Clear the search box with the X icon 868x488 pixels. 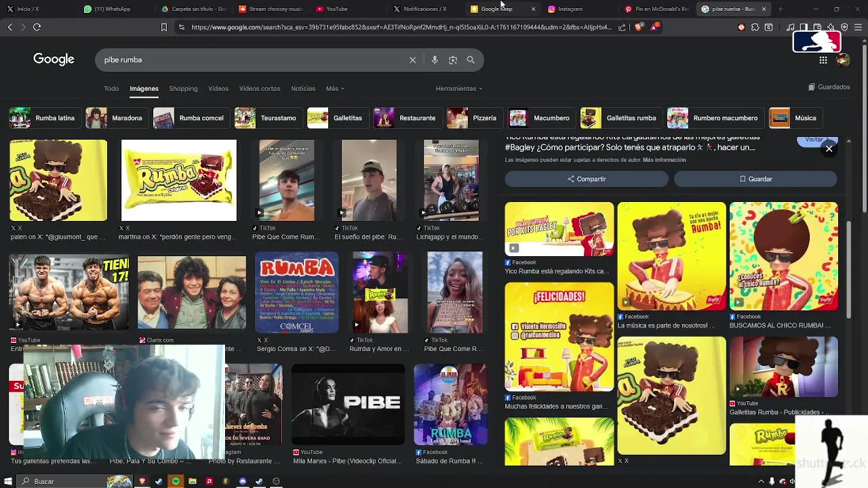pos(412,60)
